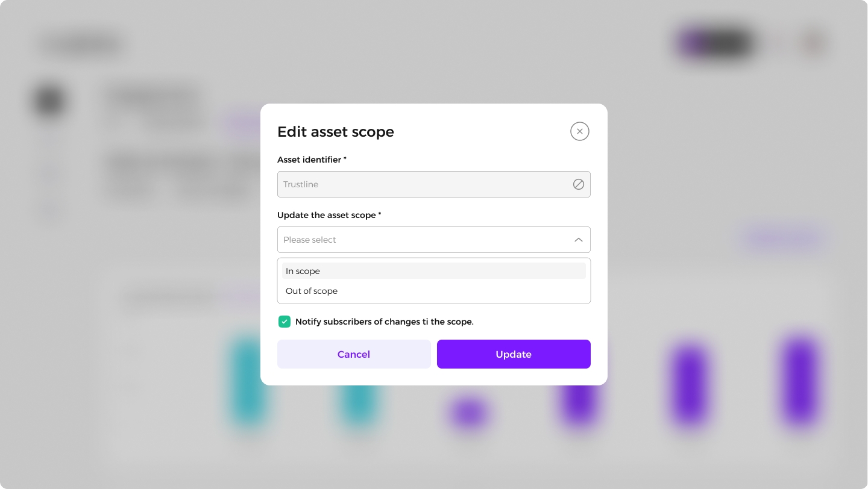
Task: Click the disabled circle-slash icon in Asset identifier
Action: [578, 184]
